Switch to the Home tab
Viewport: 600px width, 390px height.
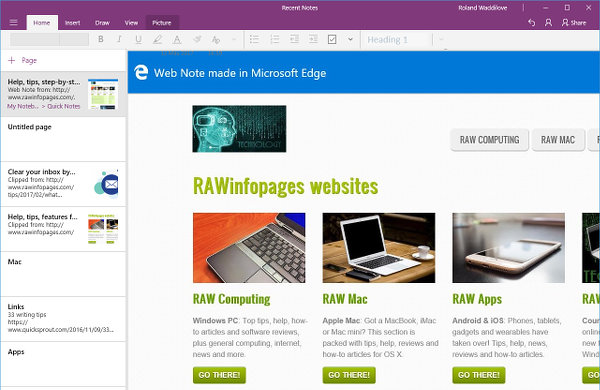click(x=42, y=23)
